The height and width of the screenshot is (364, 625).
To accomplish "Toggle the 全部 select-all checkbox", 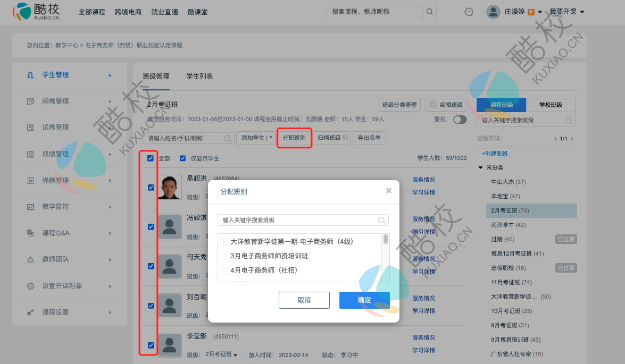I will coord(151,158).
